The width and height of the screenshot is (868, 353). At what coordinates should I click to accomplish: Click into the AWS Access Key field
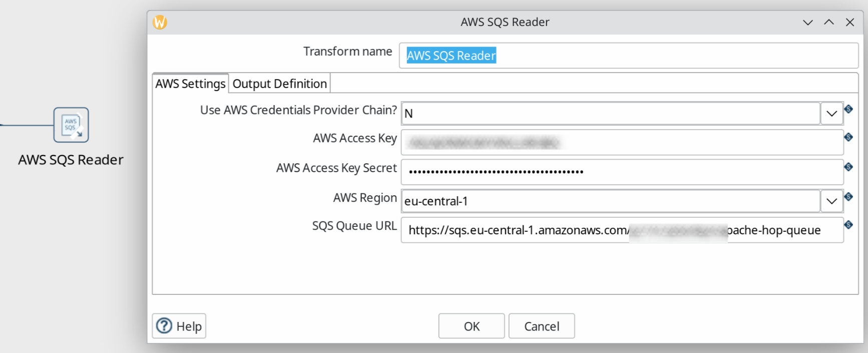622,143
